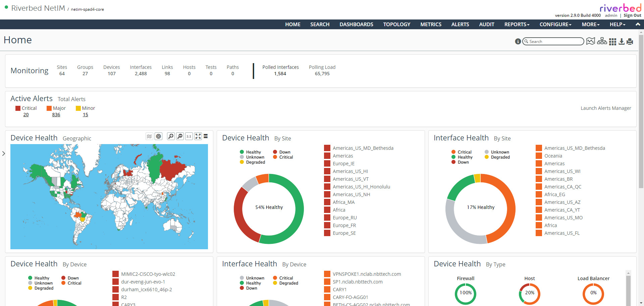The height and width of the screenshot is (306, 644).
Task: Click the Launch Alerts Manager link
Action: tap(606, 108)
